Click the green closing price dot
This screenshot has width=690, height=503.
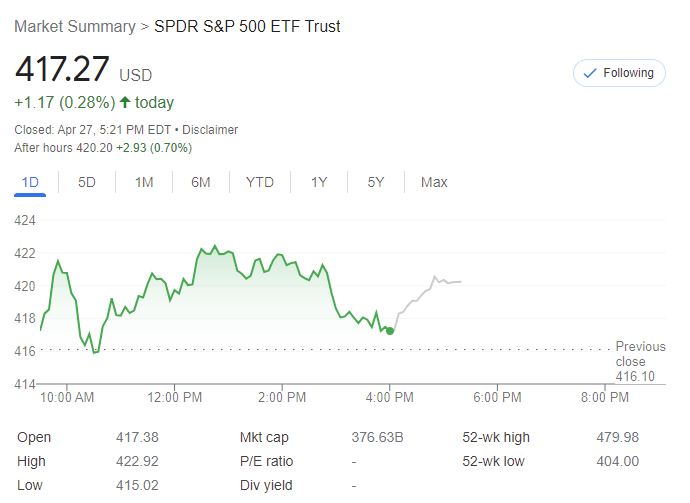click(x=389, y=330)
